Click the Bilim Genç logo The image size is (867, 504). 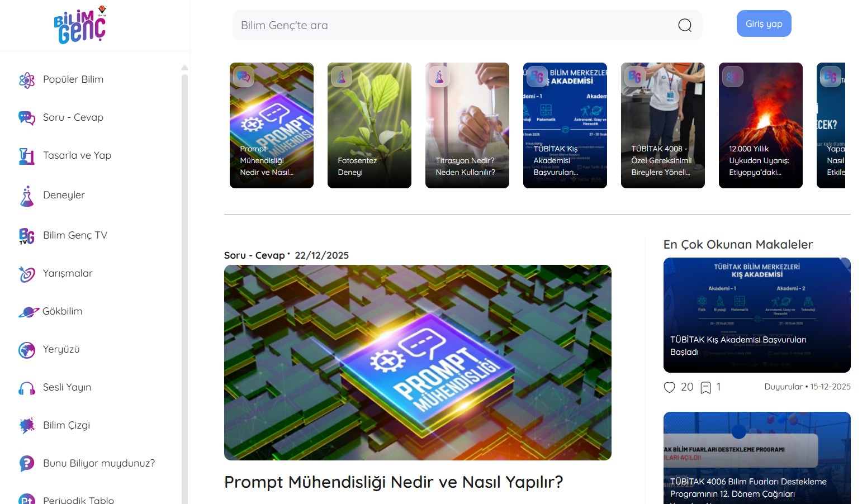click(80, 25)
